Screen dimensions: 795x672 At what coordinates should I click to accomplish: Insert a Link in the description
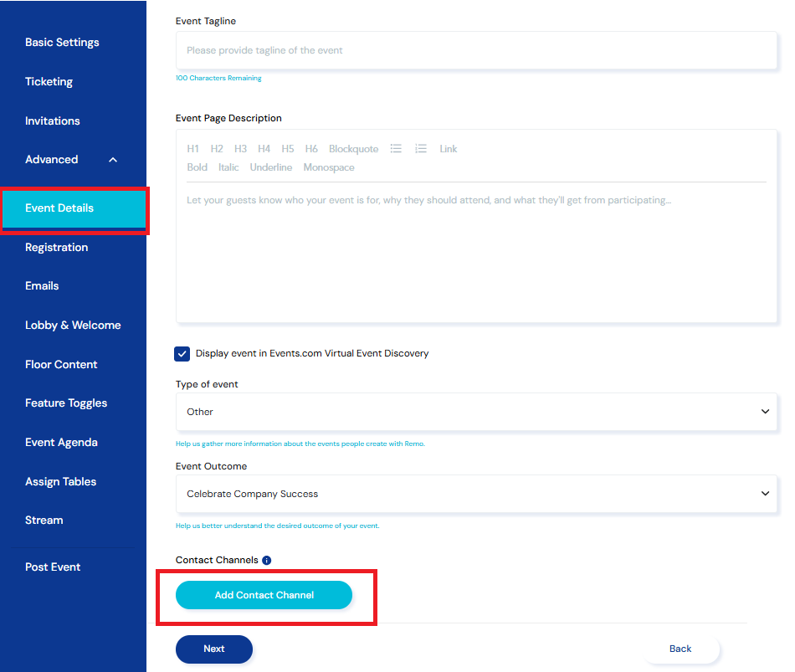[449, 149]
